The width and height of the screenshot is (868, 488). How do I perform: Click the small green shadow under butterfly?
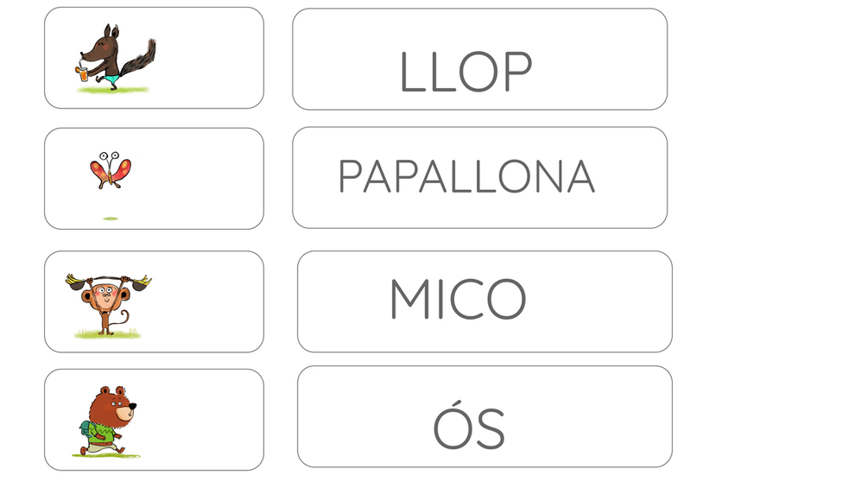pyautogui.click(x=111, y=219)
